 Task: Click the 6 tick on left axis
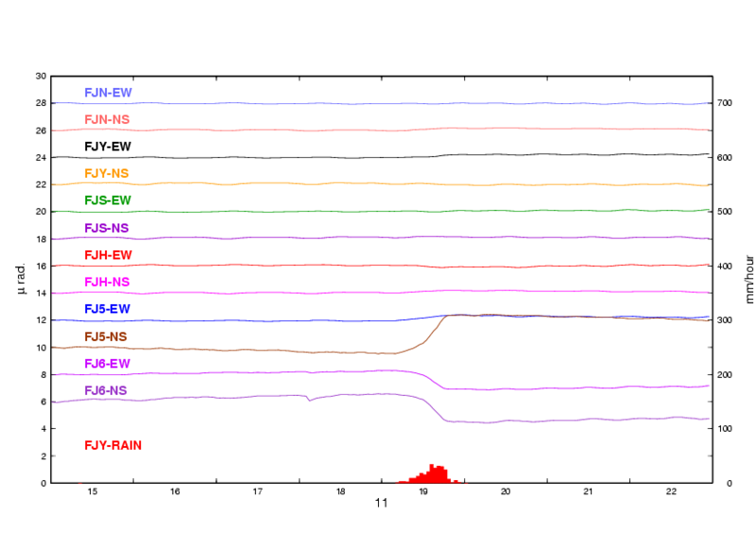pos(43,402)
